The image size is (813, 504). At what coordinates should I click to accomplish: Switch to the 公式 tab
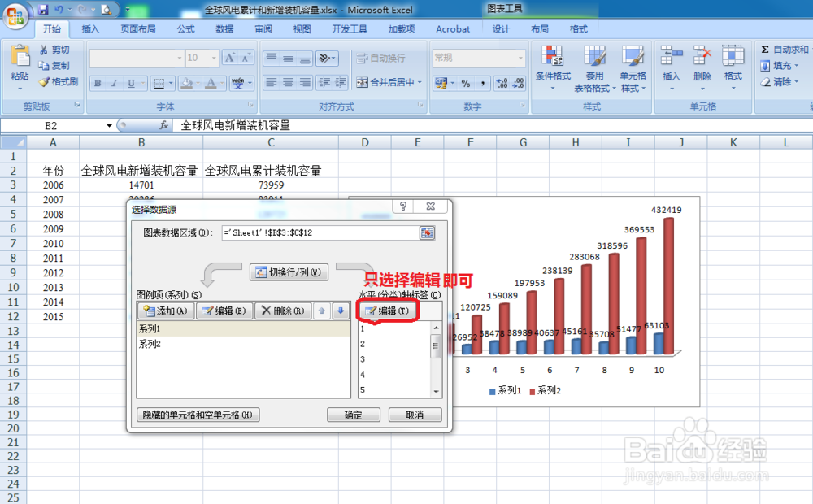(x=185, y=29)
